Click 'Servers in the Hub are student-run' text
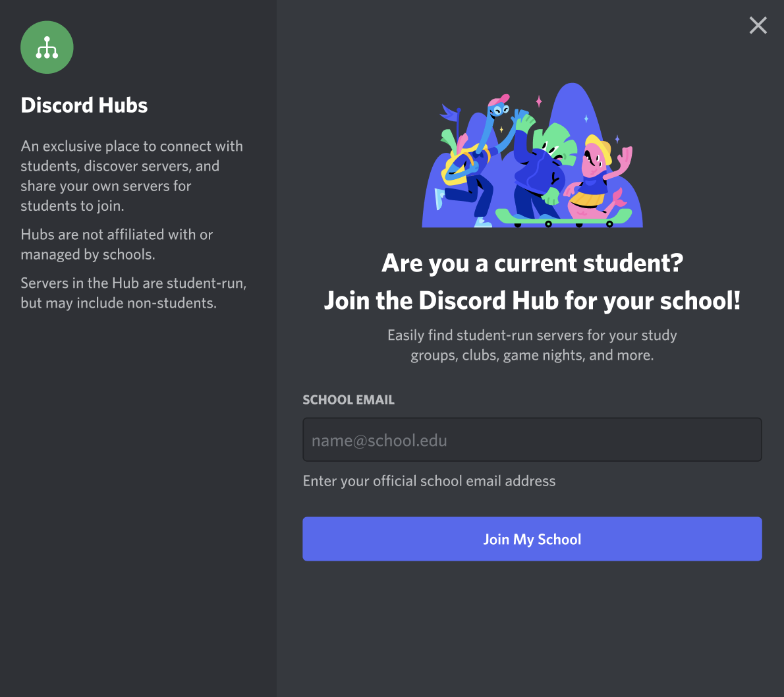 click(x=134, y=293)
